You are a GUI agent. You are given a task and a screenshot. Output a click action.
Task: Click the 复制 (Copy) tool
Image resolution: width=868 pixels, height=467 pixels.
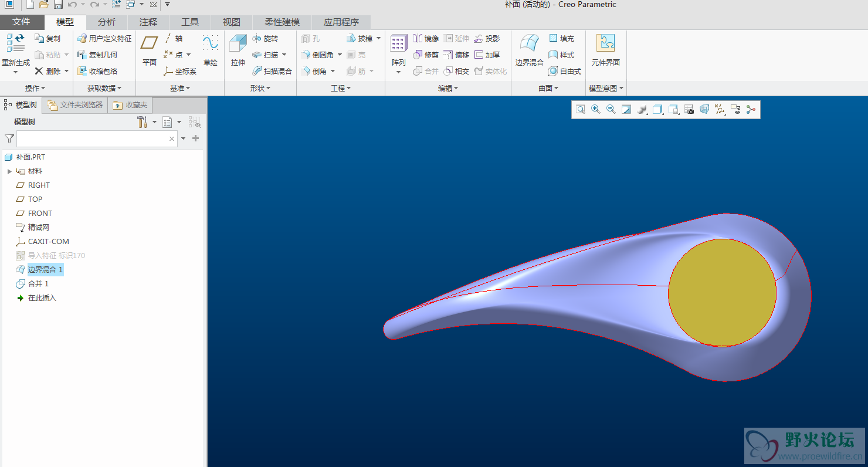(48, 38)
